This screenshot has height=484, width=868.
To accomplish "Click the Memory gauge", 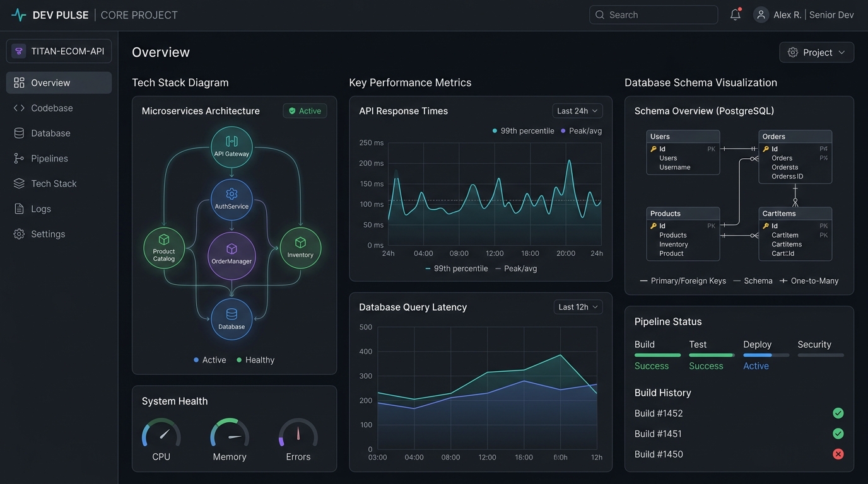I will point(230,434).
